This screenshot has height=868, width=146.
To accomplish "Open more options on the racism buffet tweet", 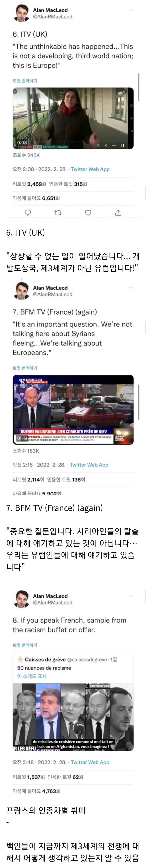I will click(131, 596).
